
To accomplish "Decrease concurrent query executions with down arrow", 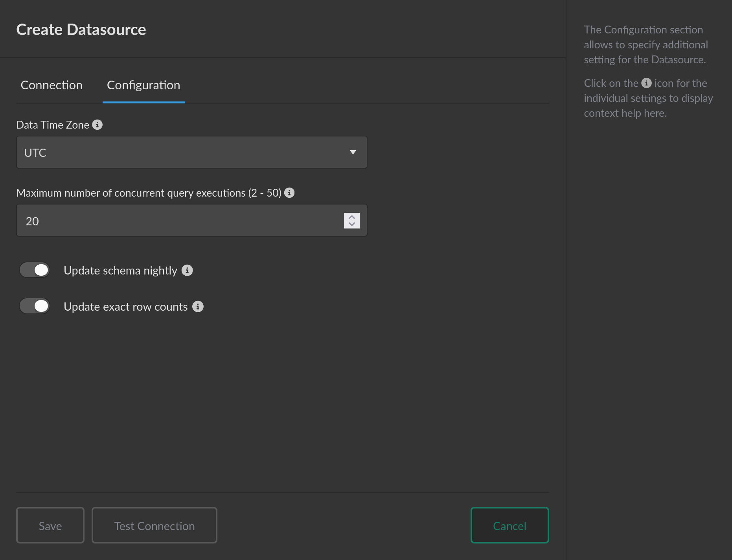I will click(x=352, y=224).
